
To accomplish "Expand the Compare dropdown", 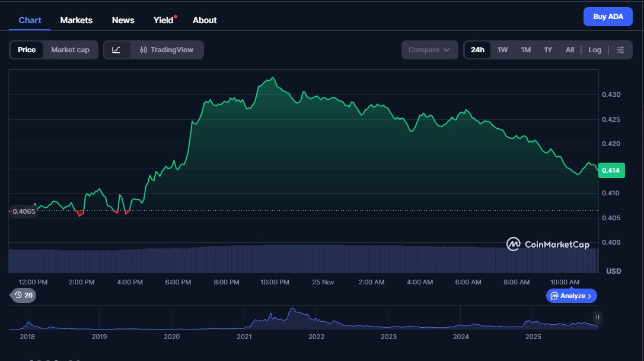I will pos(429,50).
